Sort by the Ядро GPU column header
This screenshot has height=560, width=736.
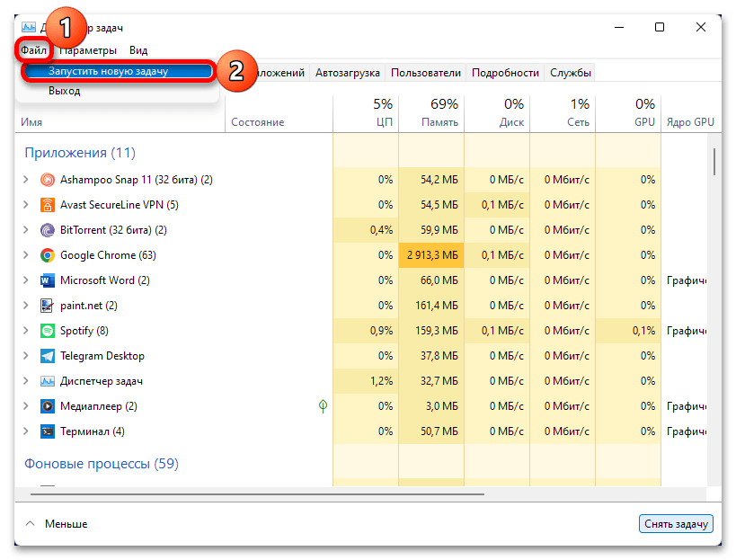point(690,122)
